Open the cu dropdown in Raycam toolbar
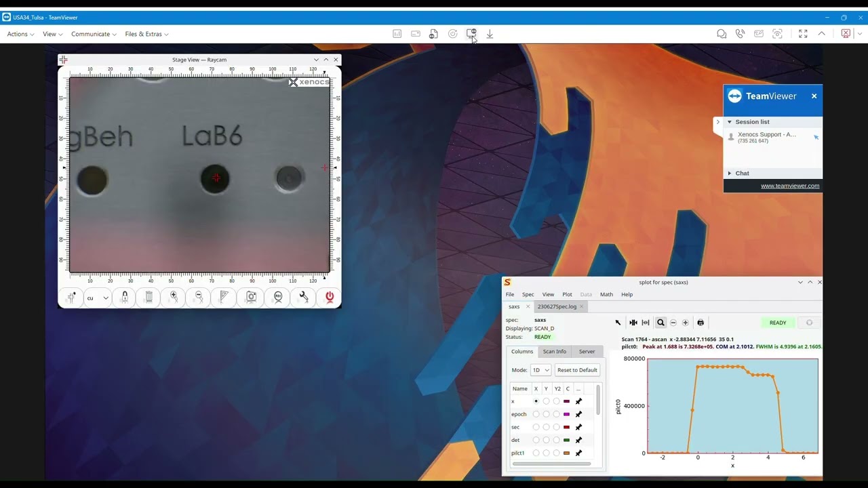The image size is (868, 488). pyautogui.click(x=98, y=298)
